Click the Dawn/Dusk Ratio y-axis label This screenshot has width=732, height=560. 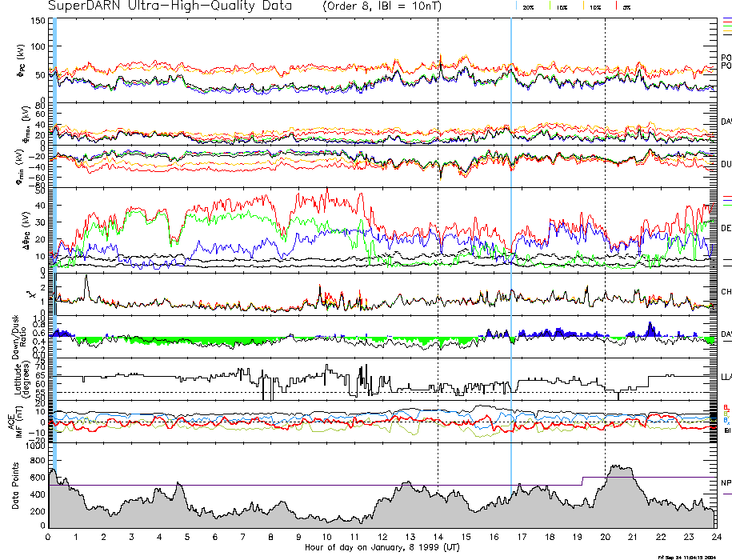click(x=16, y=338)
